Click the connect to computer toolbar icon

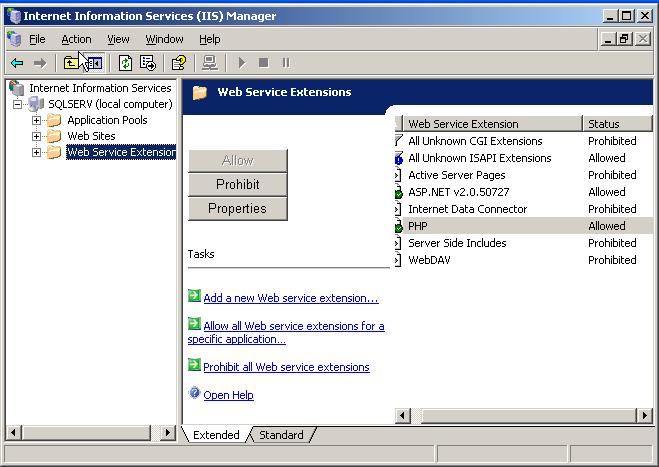[x=210, y=63]
